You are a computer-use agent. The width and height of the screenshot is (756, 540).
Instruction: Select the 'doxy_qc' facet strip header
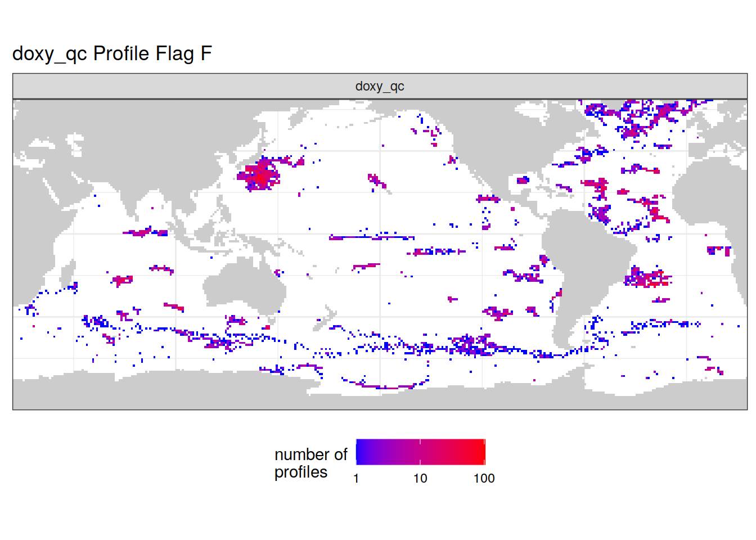click(x=380, y=86)
